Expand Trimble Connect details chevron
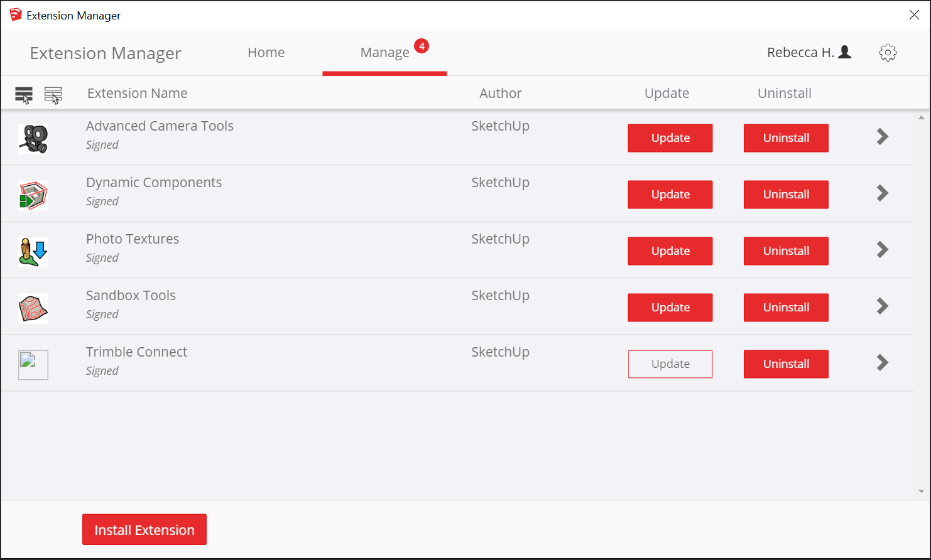 [x=883, y=363]
